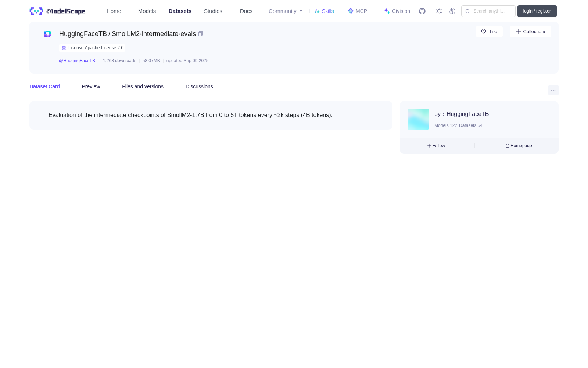Click the '58.07MB' size text
588x368 pixels.
click(151, 61)
